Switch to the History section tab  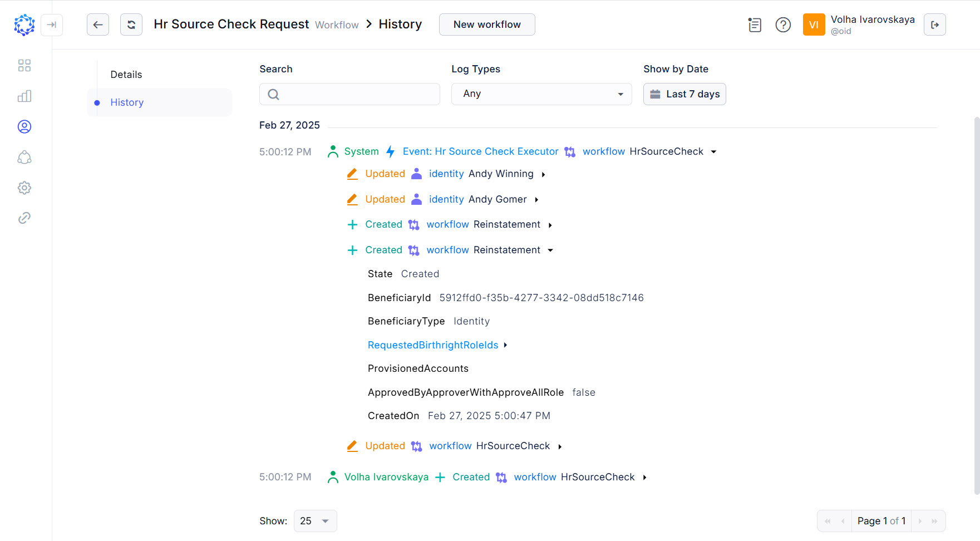[x=127, y=102]
